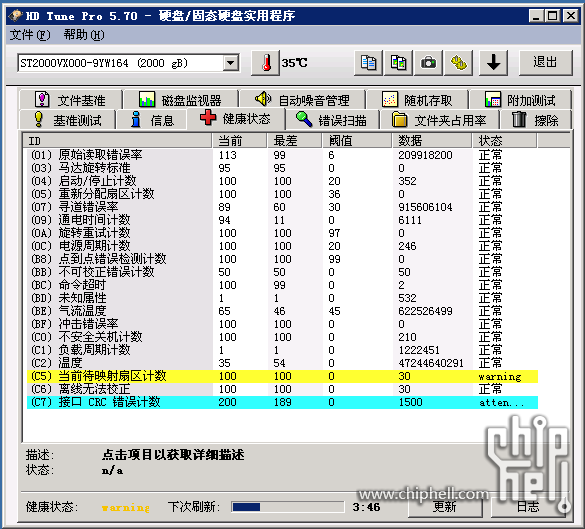This screenshot has height=529, width=585.
Task: Select the (C6) 离线无法校正 row
Action: click(x=282, y=389)
